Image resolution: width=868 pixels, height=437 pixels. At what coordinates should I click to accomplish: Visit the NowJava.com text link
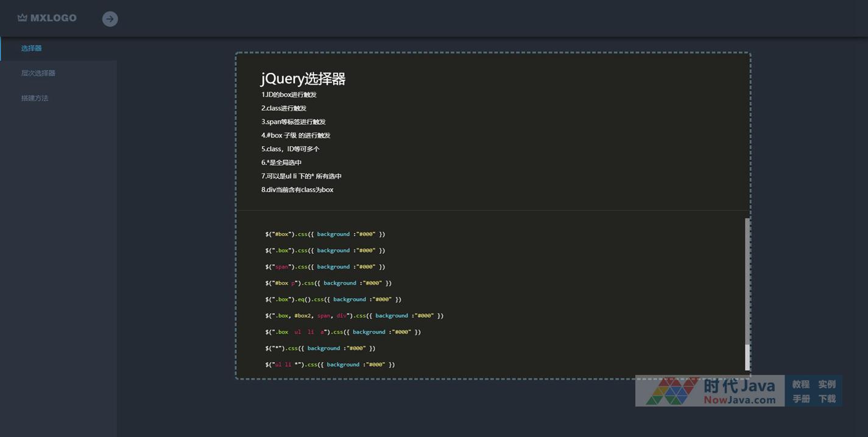739,400
